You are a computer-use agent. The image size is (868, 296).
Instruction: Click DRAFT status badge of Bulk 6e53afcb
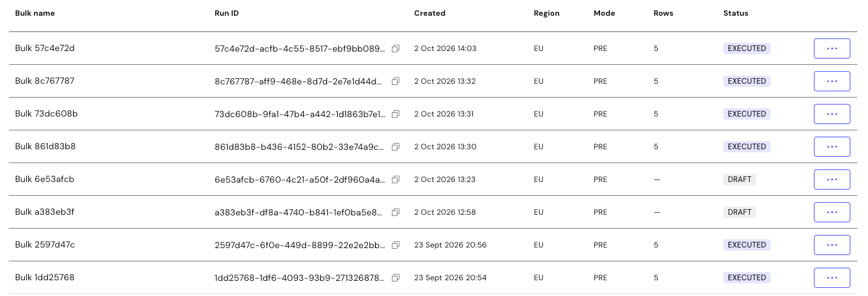point(740,179)
